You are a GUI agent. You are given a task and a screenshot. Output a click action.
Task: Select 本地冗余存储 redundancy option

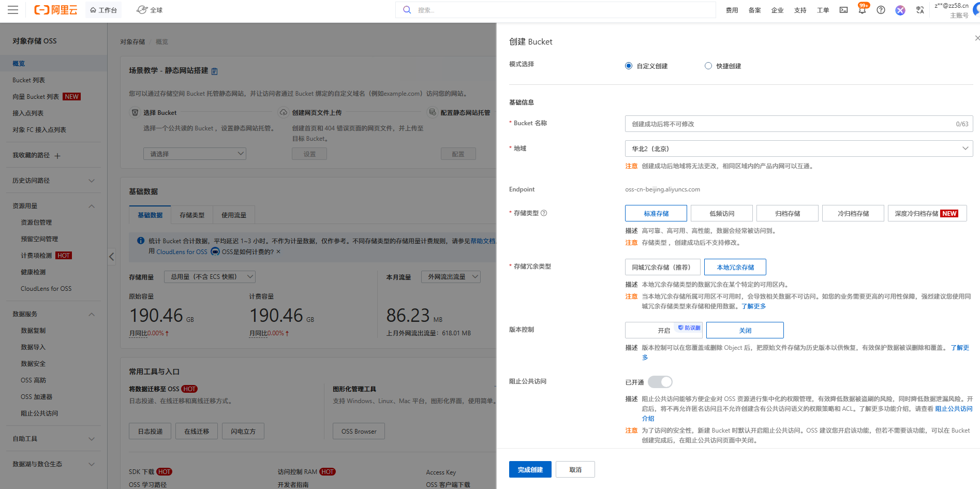[x=735, y=267]
